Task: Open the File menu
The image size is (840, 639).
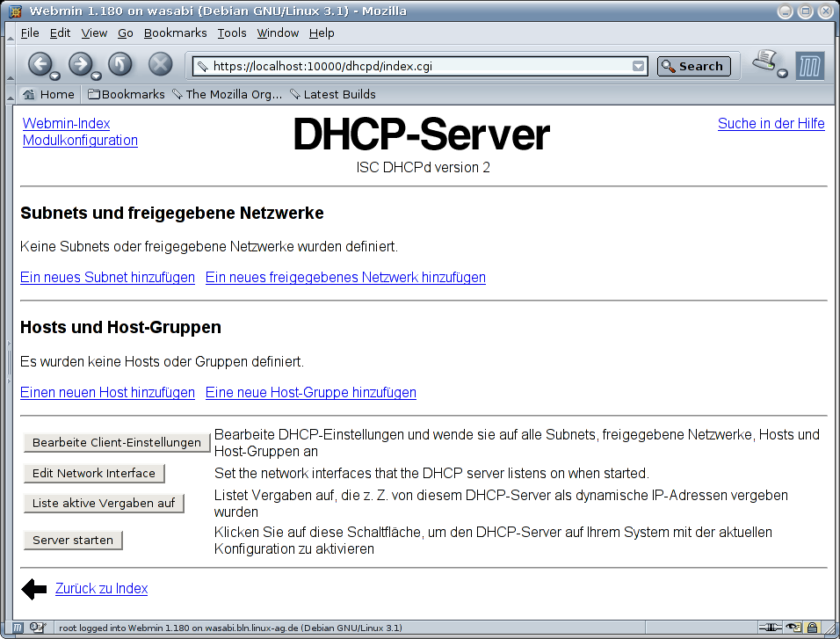Action: click(x=30, y=33)
